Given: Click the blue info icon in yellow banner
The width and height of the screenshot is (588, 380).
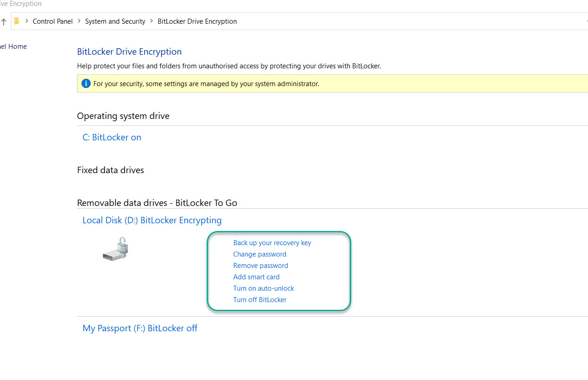Looking at the screenshot, I should [x=86, y=83].
